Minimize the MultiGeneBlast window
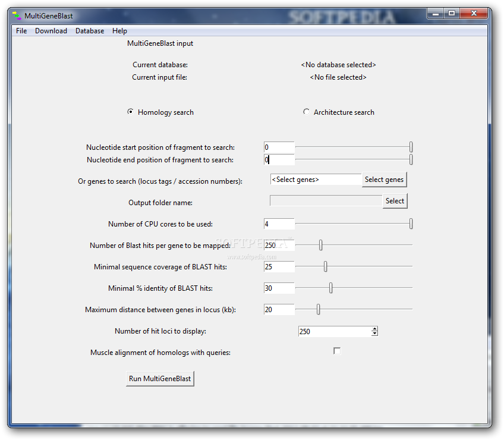The height and width of the screenshot is (440, 504). [436, 14]
